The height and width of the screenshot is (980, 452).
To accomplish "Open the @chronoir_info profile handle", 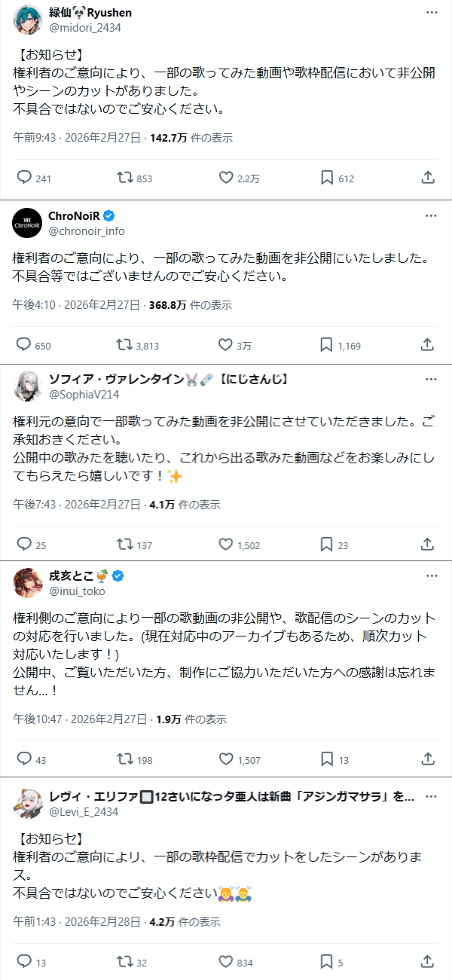I will [87, 231].
